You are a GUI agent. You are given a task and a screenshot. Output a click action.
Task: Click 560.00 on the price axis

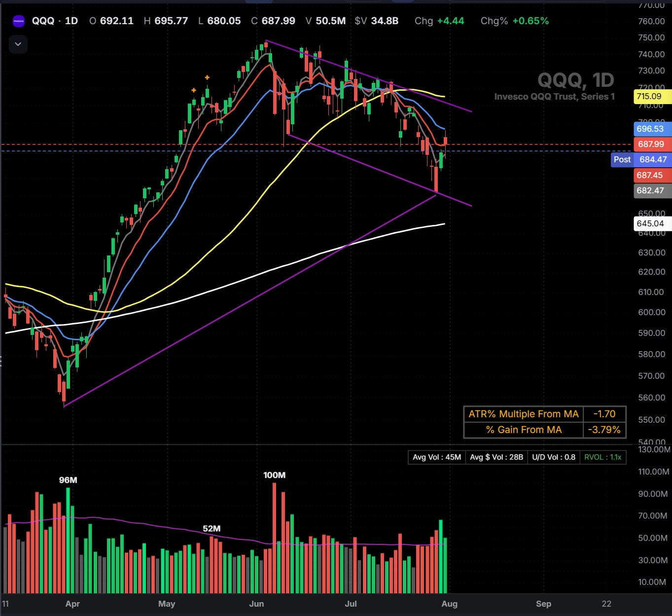(651, 398)
